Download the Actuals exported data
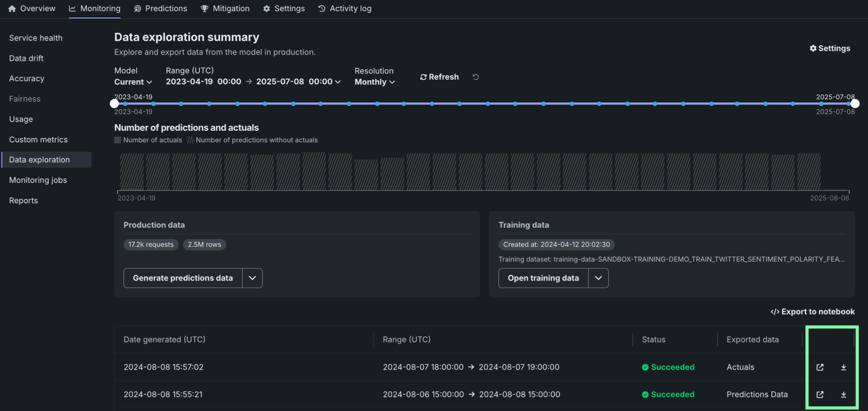Viewport: 868px width, 411px height. [x=843, y=367]
